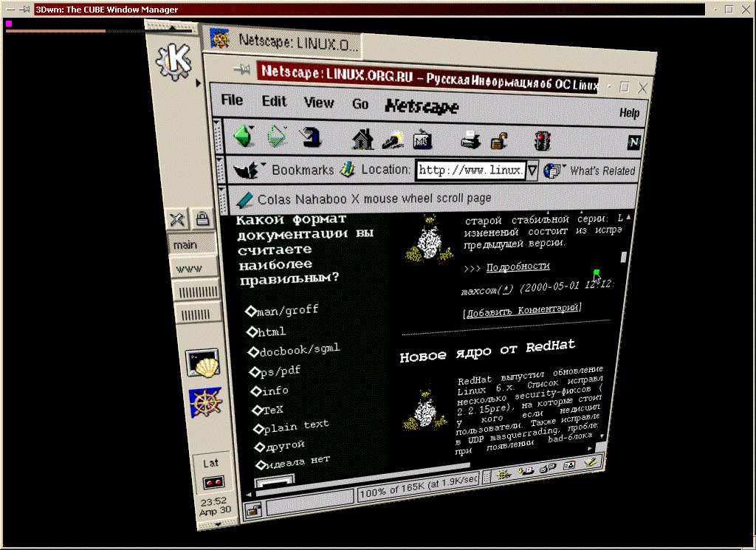This screenshot has height=550, width=756.
Task: Click the Tux penguin next to the first news item
Action: pos(429,238)
